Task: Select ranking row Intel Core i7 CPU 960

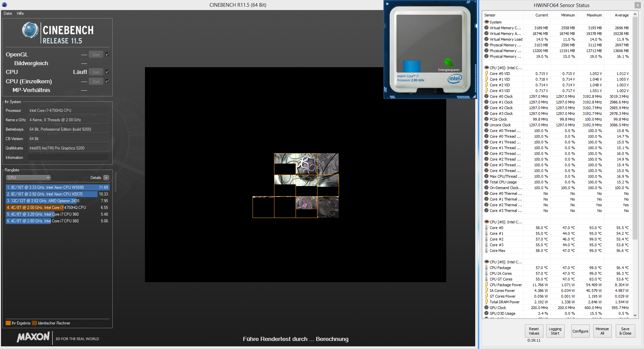Action: coord(57,214)
